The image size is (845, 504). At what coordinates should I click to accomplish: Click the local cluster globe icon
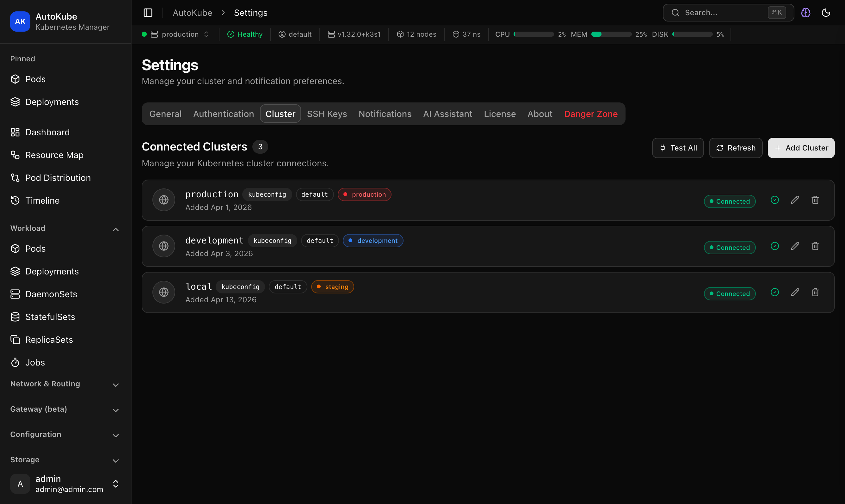[164, 292]
